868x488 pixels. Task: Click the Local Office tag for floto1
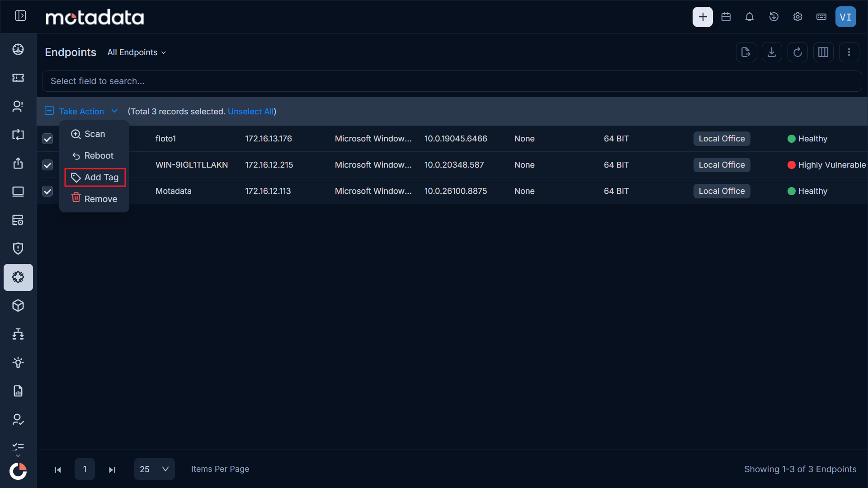[722, 139]
